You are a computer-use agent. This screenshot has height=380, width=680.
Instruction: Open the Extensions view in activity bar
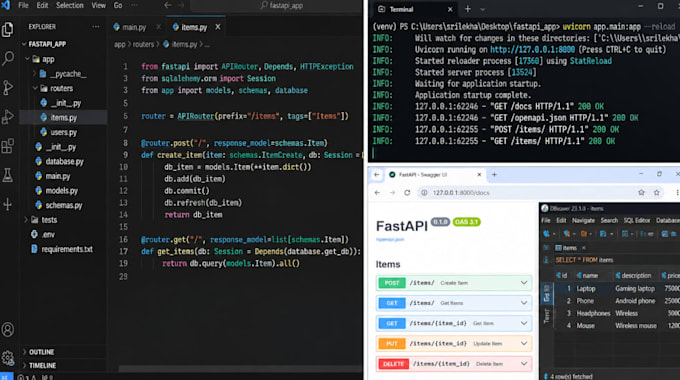pyautogui.click(x=8, y=146)
